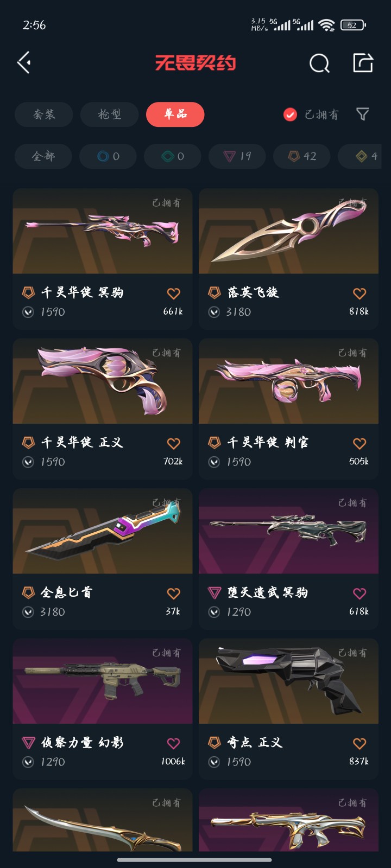This screenshot has height=868, width=391.
Task: Tap heart icon on 堕天遗武 冥驹
Action: [x=360, y=593]
